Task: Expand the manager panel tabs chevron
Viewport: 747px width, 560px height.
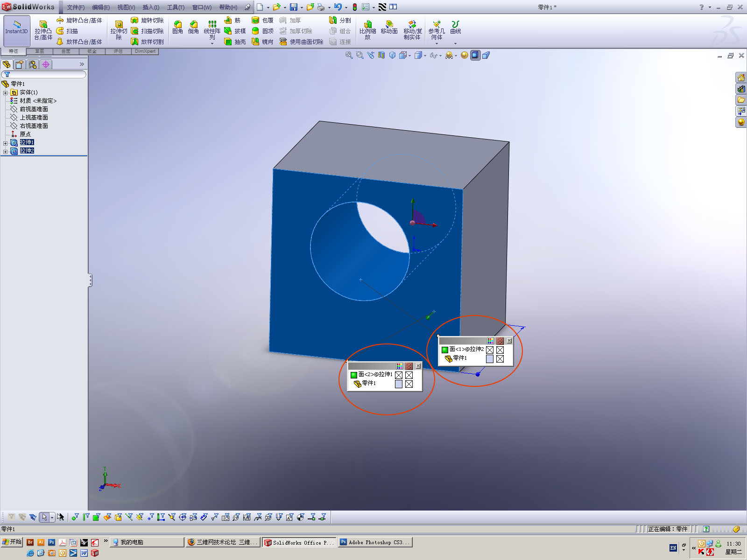Action: coord(82,64)
